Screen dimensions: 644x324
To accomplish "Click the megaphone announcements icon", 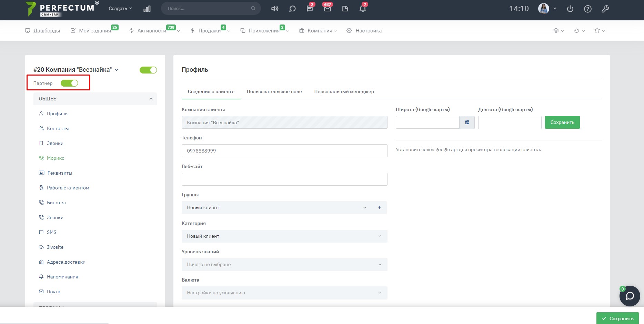I will 275,9.
